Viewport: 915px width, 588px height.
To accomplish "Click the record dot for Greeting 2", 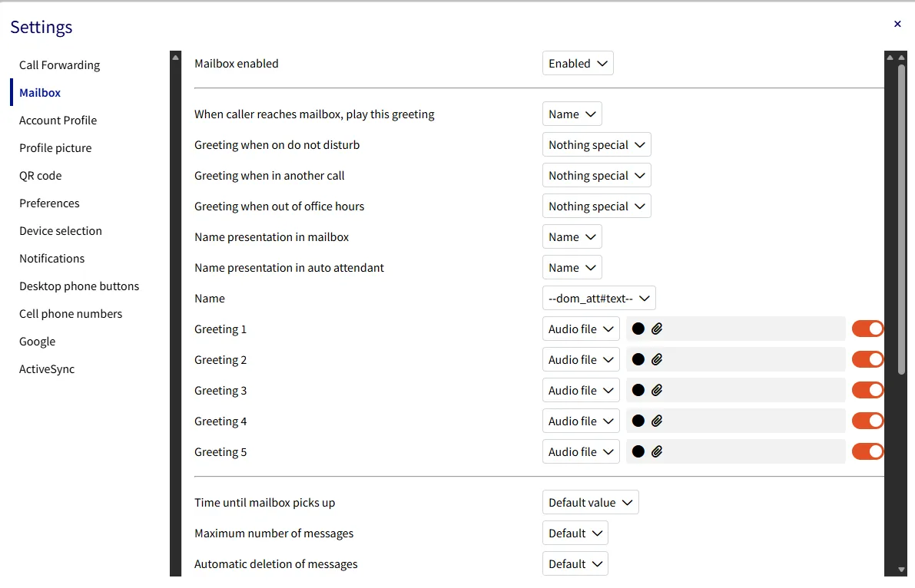I will tap(638, 360).
